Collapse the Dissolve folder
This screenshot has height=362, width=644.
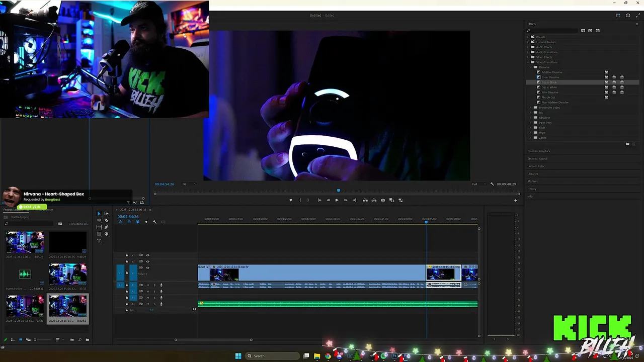coord(531,67)
